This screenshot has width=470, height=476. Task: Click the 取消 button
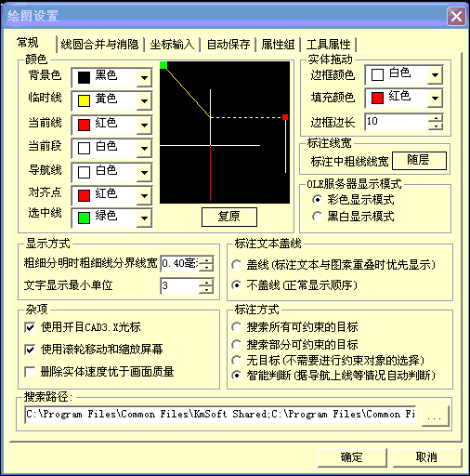tap(427, 457)
